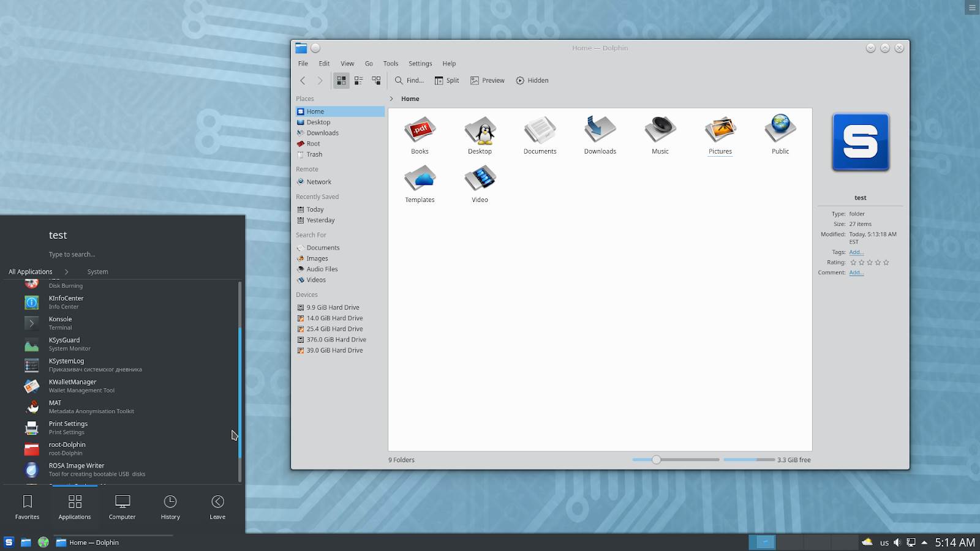980x551 pixels.
Task: Open the Trash in Places panel
Action: (x=313, y=154)
